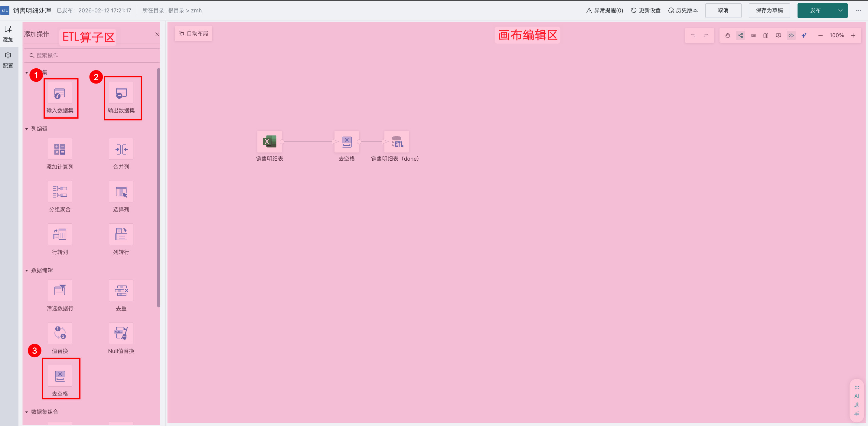Screen dimensions: 868x426
Task: Click the hand pan tool icon
Action: pyautogui.click(x=727, y=35)
